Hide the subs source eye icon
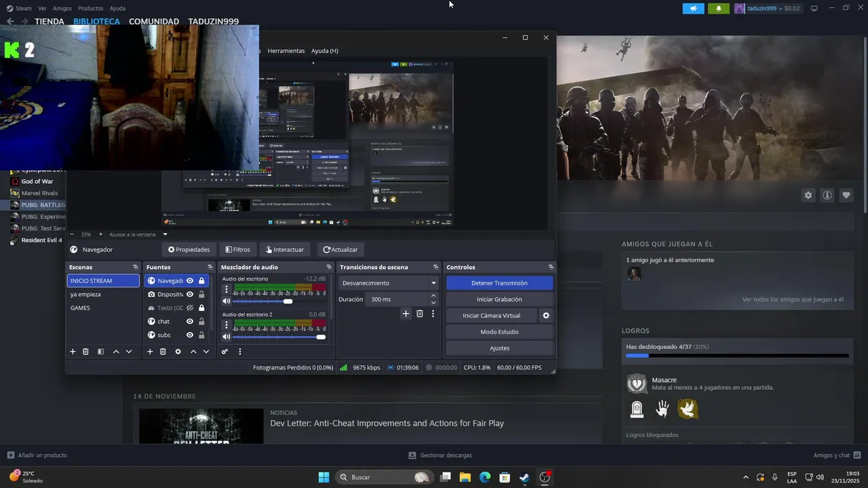Viewport: 868px width, 488px height. pos(190,335)
